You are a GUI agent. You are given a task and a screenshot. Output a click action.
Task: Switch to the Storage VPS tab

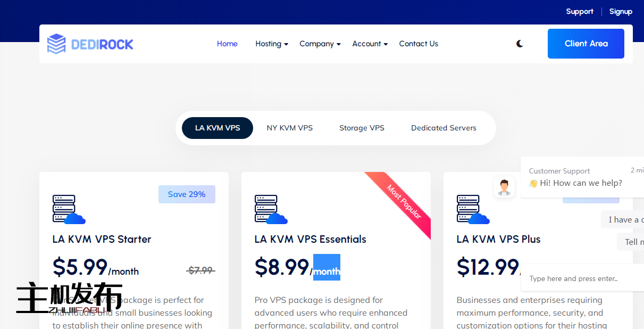(x=362, y=128)
